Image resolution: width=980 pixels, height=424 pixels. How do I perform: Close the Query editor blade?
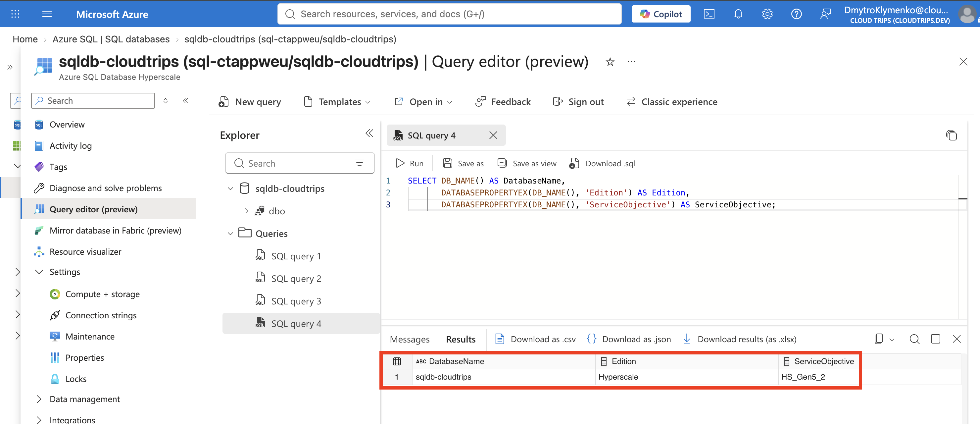coord(963,62)
